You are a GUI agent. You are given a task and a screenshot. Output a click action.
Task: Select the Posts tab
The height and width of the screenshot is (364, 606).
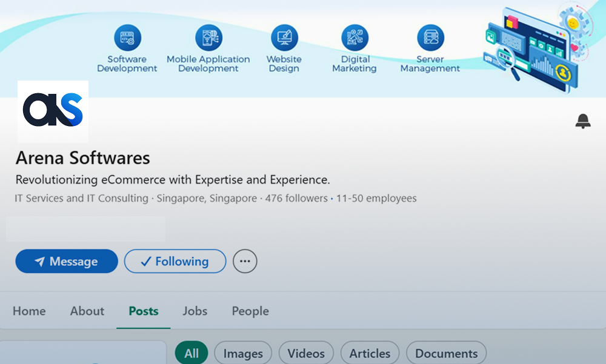point(144,311)
